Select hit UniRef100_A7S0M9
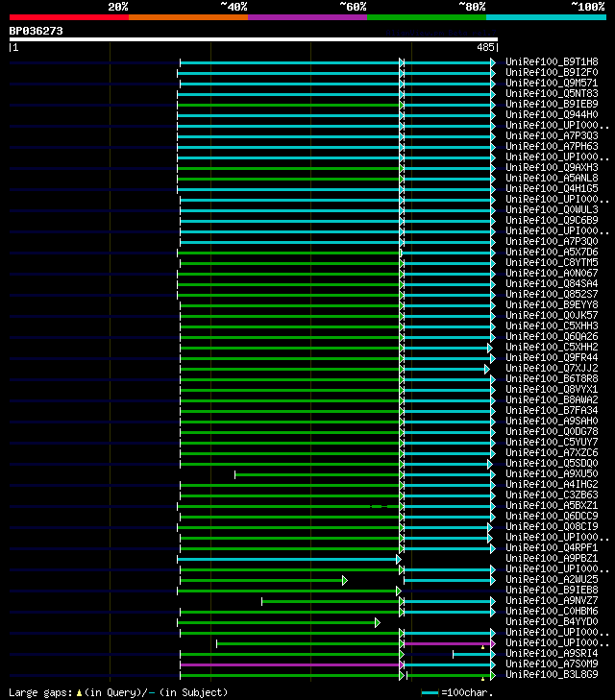The height and width of the screenshot is (700, 615). point(552,664)
